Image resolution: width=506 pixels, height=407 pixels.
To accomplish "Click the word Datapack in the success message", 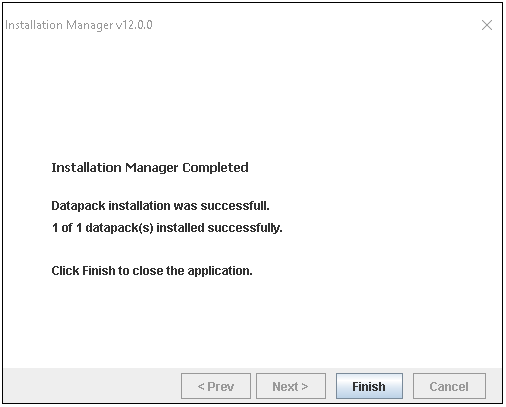I will (x=78, y=206).
